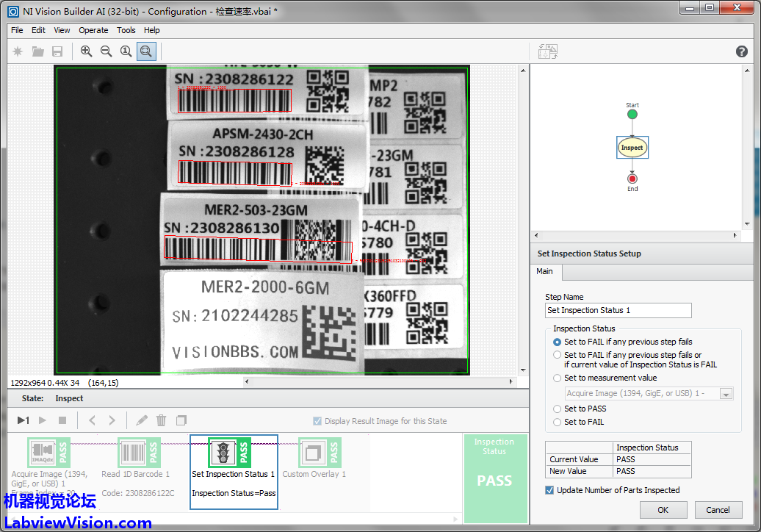Go to the next step arrow
This screenshot has width=761, height=532.
coord(112,420)
